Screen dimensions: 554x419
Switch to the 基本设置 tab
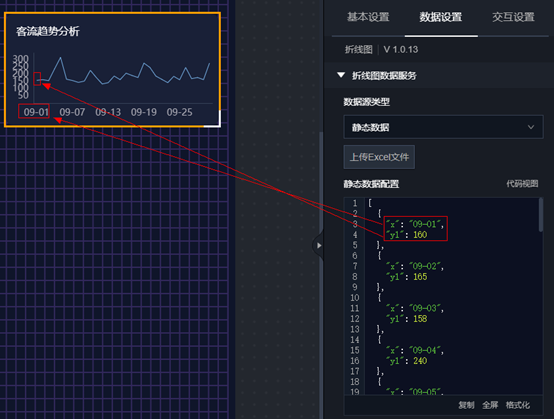point(368,17)
